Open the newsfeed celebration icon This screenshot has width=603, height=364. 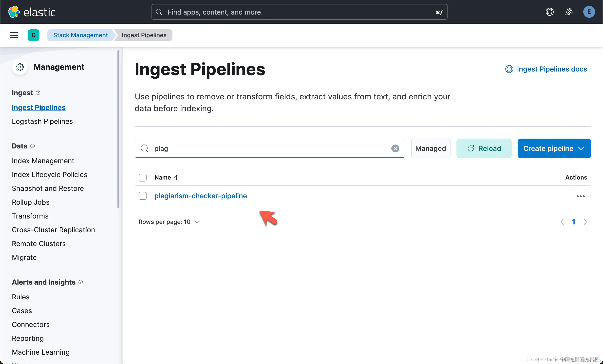[x=569, y=12]
